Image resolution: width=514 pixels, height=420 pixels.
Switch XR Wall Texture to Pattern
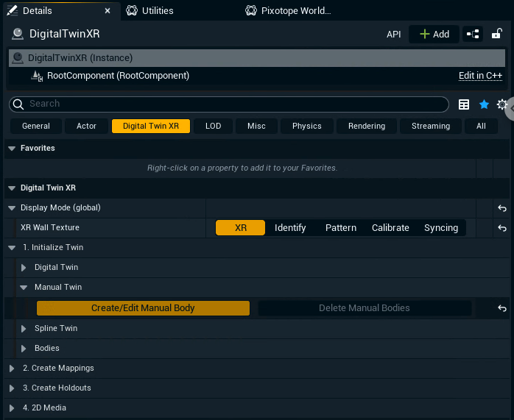341,228
